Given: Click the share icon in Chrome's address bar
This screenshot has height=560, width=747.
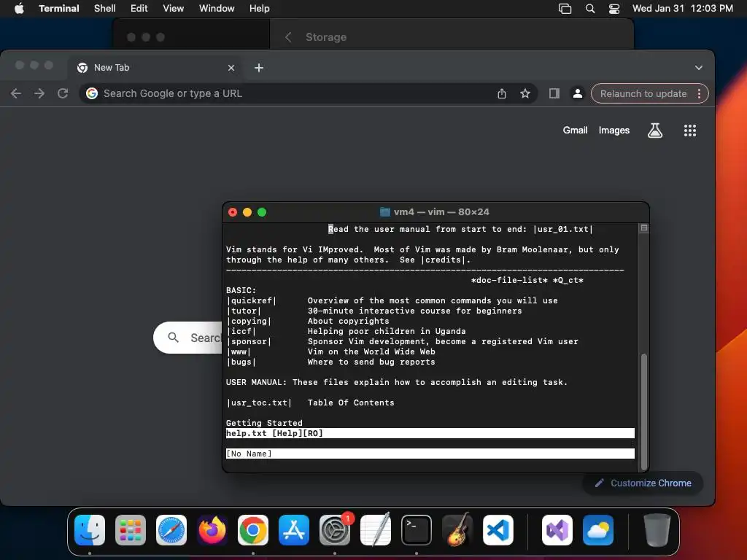Looking at the screenshot, I should [502, 93].
